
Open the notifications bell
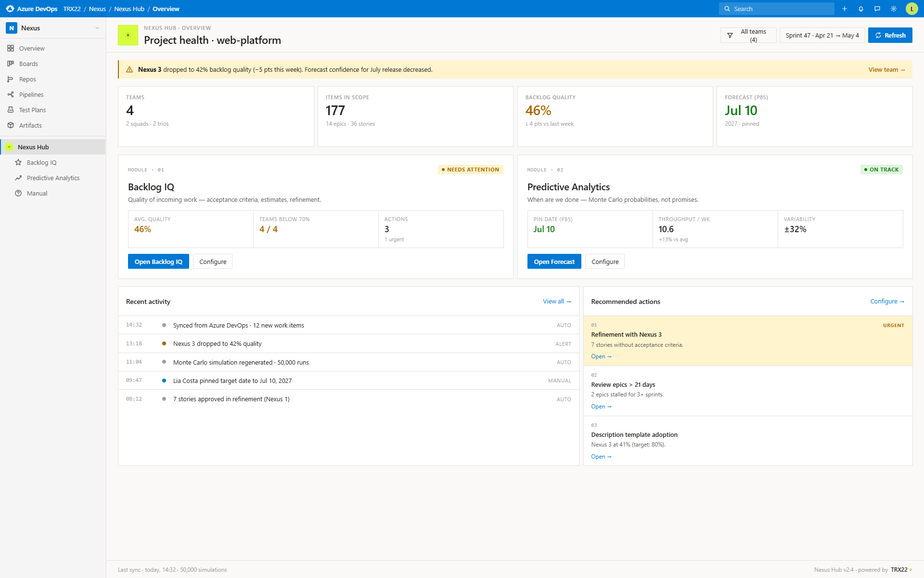click(861, 9)
